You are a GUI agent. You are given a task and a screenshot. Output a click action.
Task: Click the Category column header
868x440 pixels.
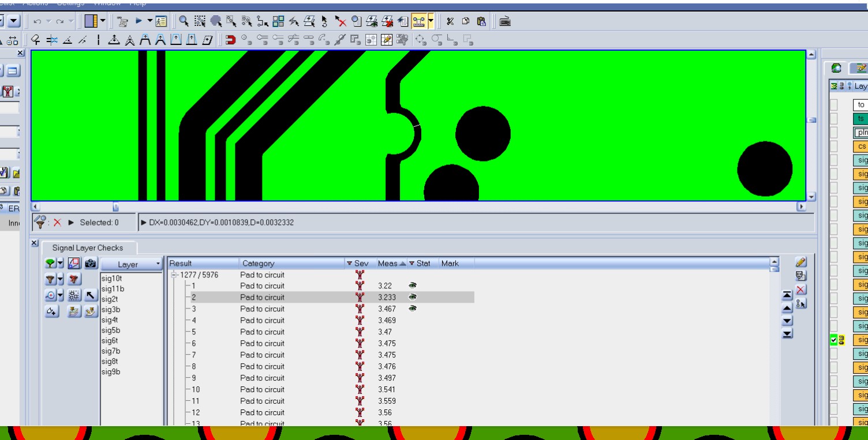tap(292, 264)
